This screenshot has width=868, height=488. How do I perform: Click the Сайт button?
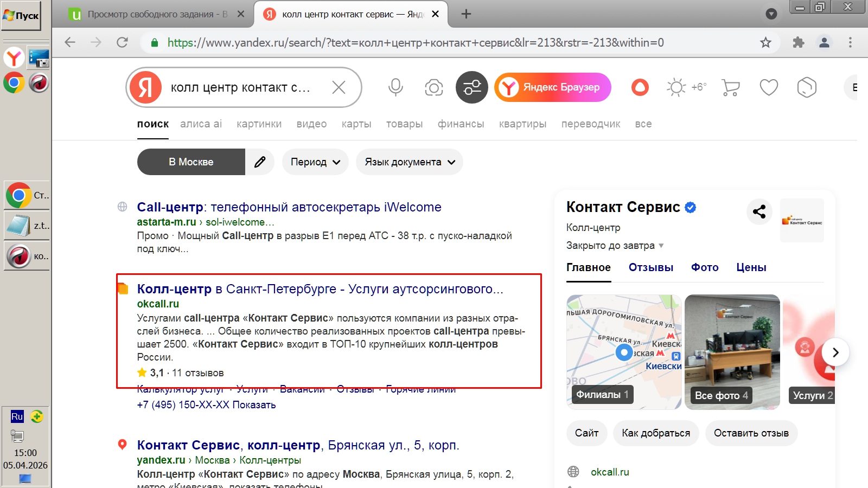[x=586, y=433]
